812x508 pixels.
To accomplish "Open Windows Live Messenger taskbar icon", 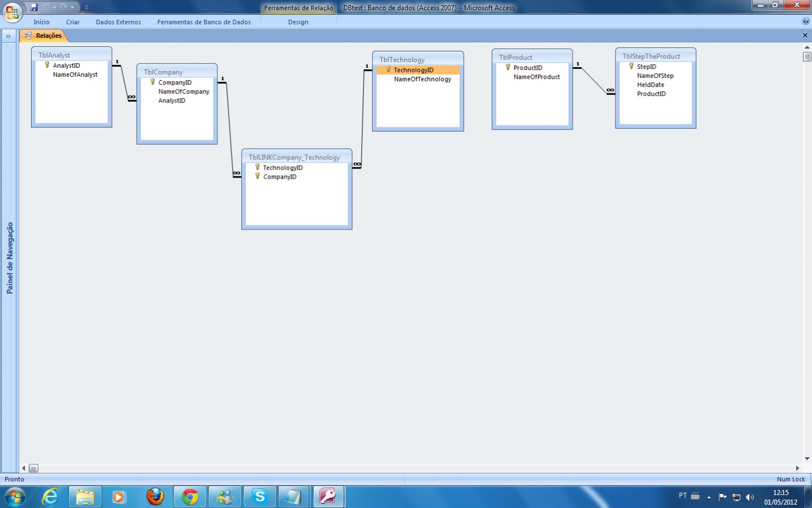I will (225, 497).
